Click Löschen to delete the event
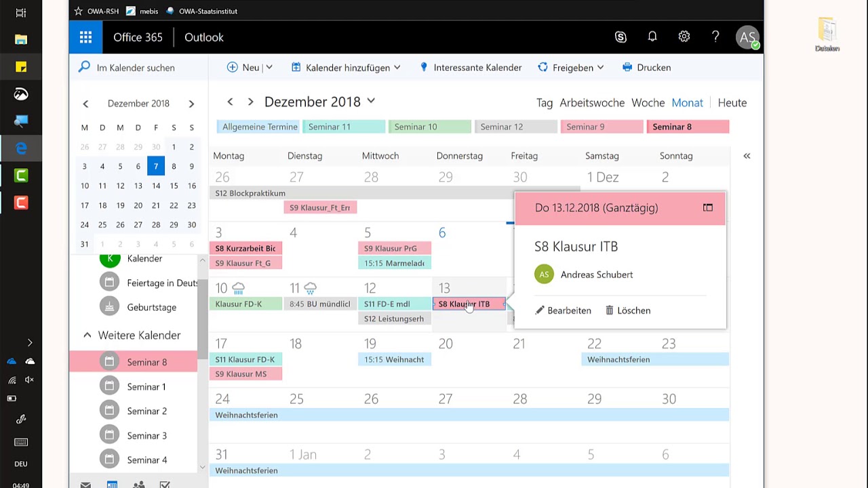The width and height of the screenshot is (868, 488). 628,310
